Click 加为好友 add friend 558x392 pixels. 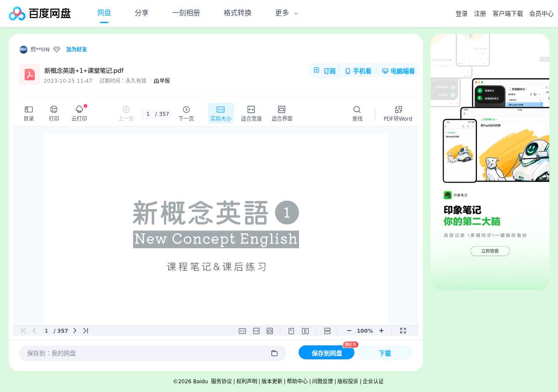coord(77,50)
